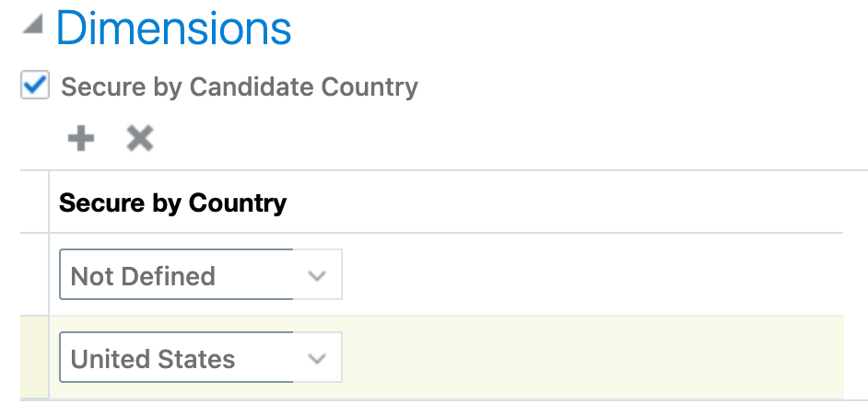The height and width of the screenshot is (416, 868).
Task: Click white space right of Dimensions title
Action: tap(571, 29)
